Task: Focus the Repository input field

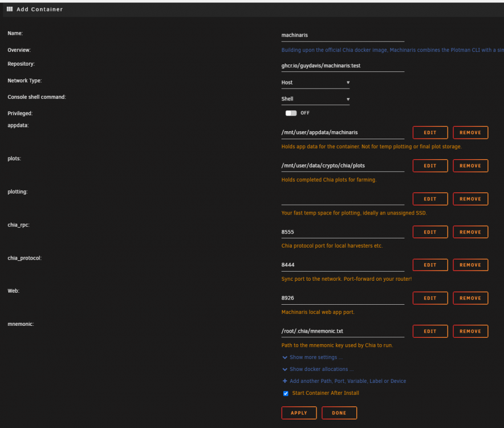Action: pyautogui.click(x=343, y=66)
